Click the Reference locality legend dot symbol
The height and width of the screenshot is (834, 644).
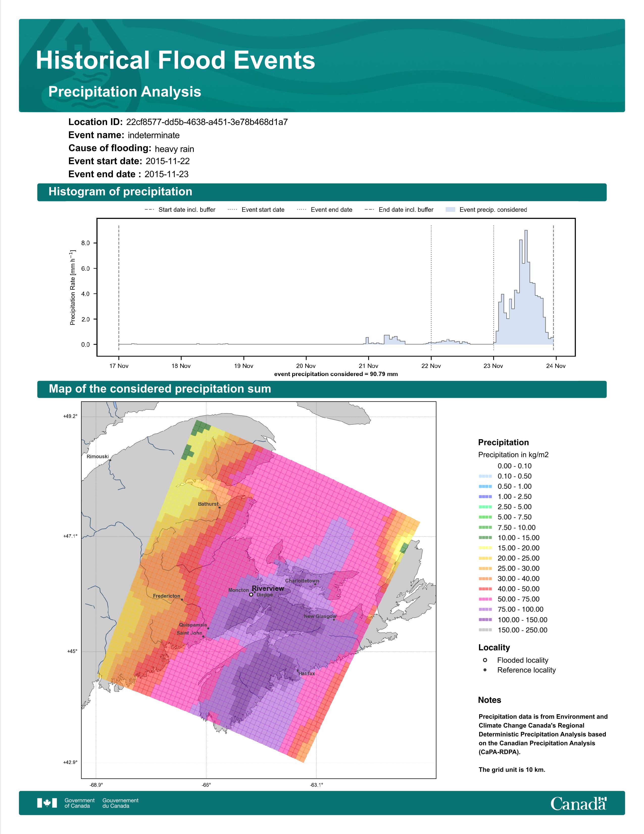click(485, 670)
